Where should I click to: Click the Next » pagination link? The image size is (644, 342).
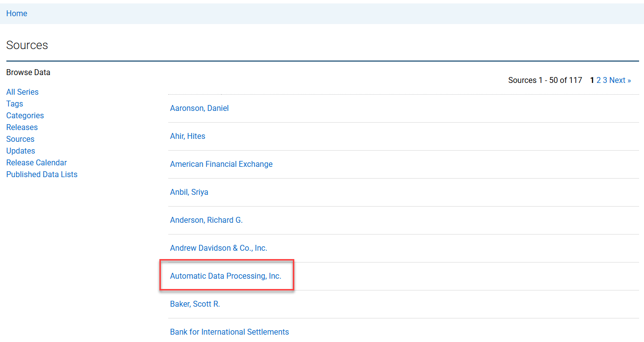(x=620, y=80)
